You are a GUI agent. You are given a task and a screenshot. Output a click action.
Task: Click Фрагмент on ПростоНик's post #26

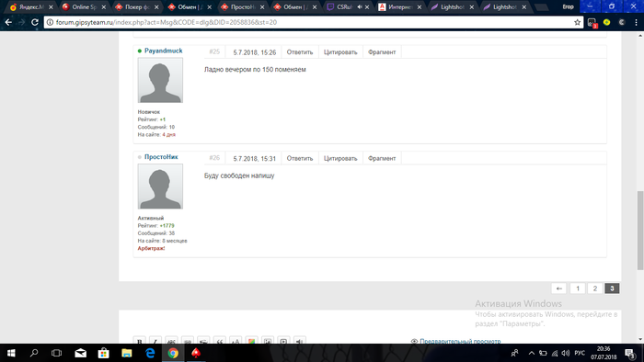382,158
